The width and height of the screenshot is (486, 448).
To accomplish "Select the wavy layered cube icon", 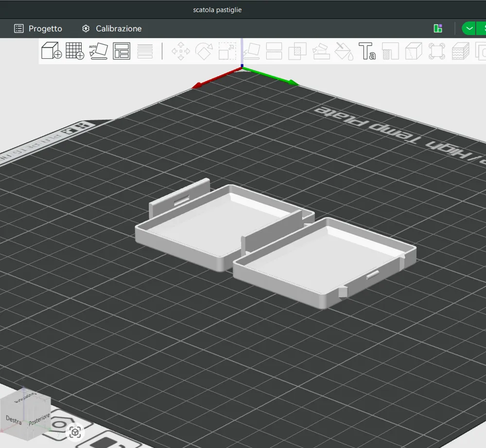I will pyautogui.click(x=460, y=51).
